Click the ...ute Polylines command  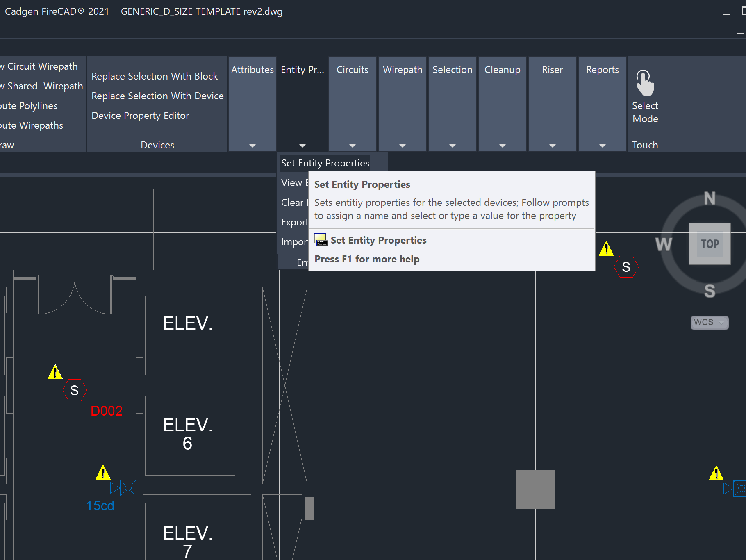point(29,106)
